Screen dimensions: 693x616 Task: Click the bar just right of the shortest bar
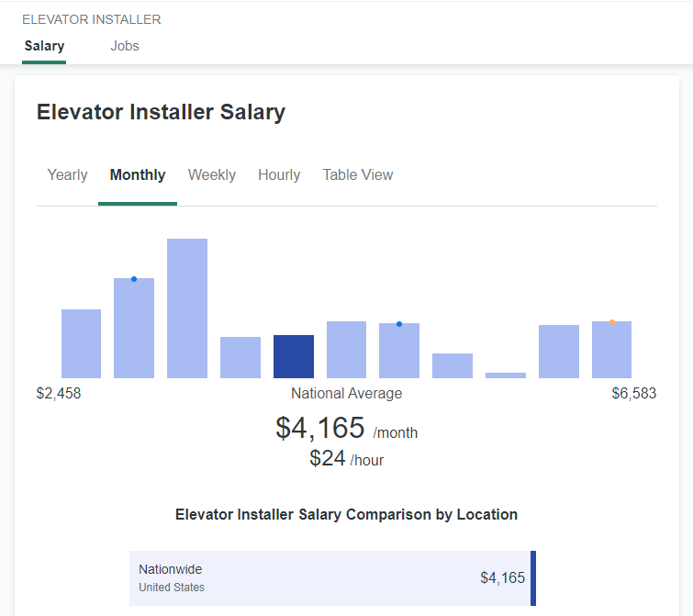click(x=559, y=352)
